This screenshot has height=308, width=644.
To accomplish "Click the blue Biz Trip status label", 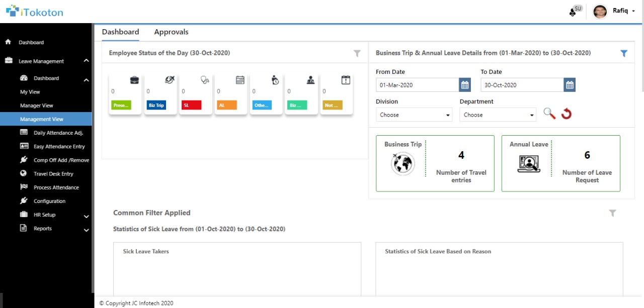I will click(x=156, y=105).
